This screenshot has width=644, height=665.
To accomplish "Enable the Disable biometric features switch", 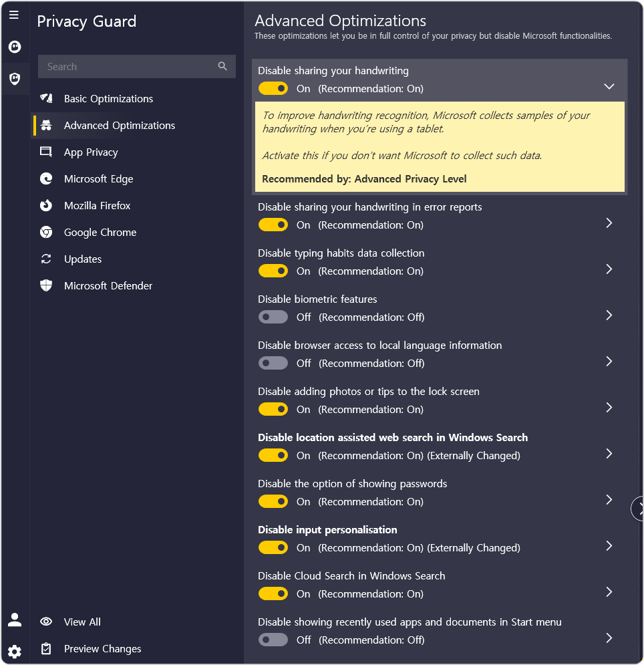I will [x=273, y=317].
